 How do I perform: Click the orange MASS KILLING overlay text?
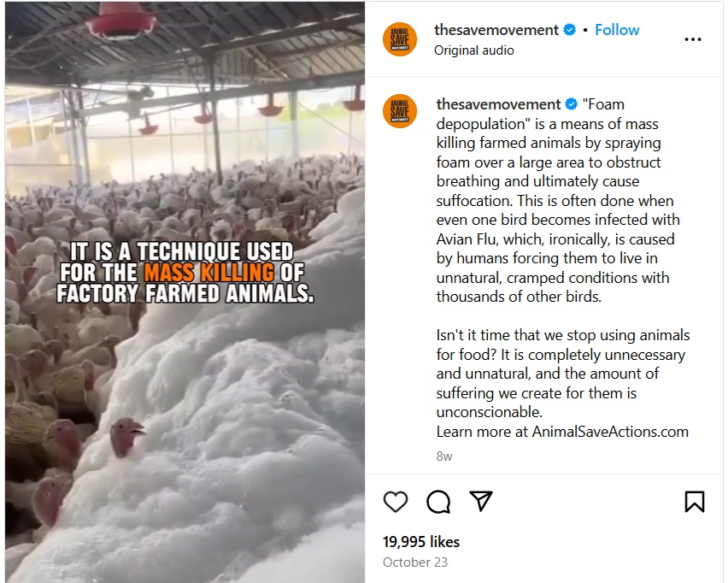point(209,273)
